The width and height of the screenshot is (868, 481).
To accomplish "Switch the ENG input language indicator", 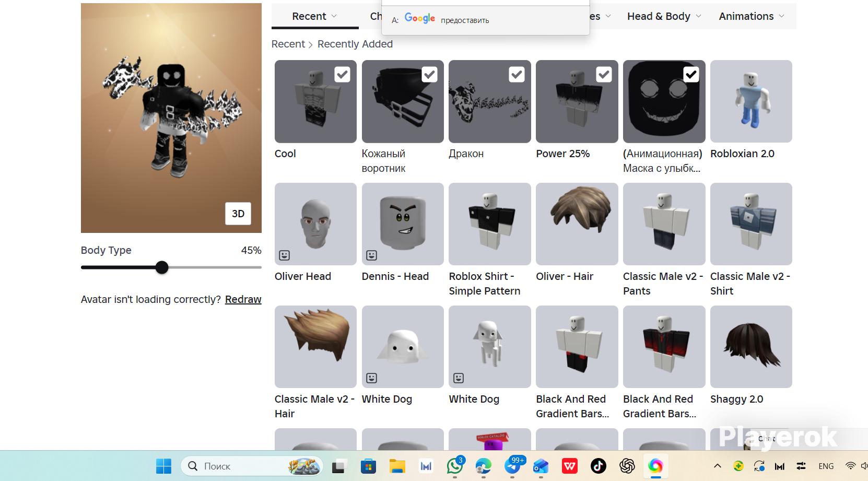I will (826, 466).
